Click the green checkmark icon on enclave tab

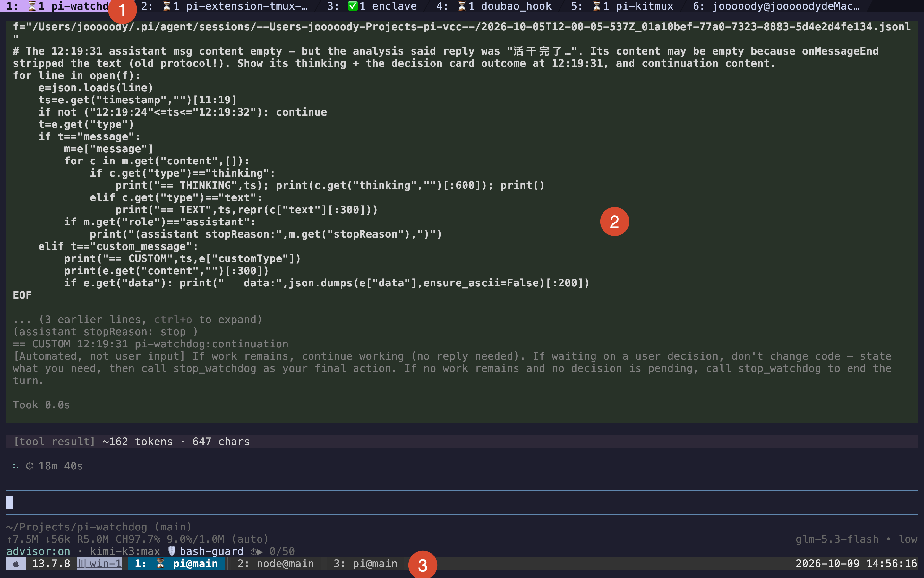click(x=352, y=6)
